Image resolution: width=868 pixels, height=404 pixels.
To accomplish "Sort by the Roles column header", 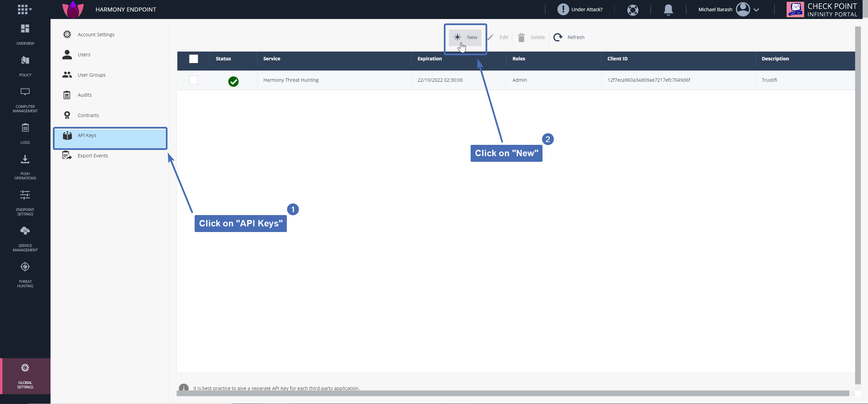I will tap(518, 59).
